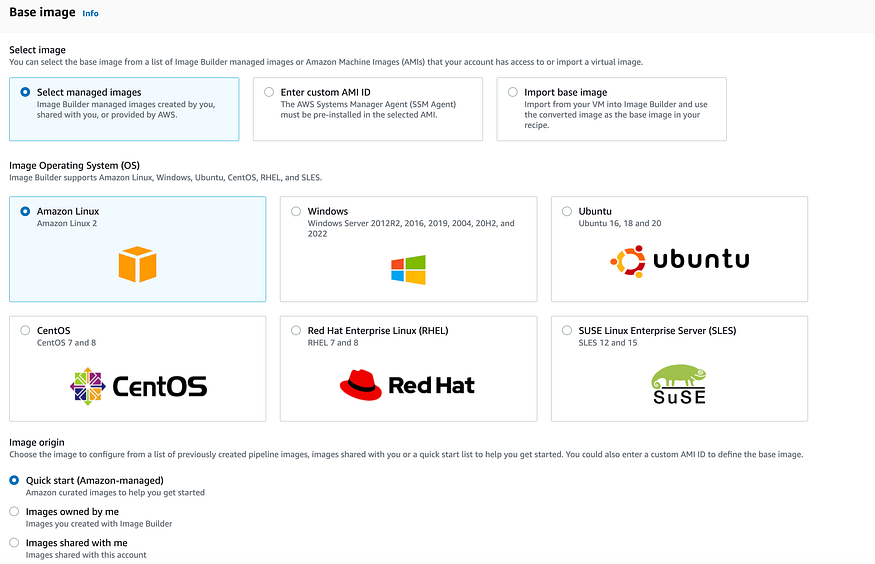Click 'Amazon curated images to help you get started'
The height and width of the screenshot is (564, 875).
115,493
